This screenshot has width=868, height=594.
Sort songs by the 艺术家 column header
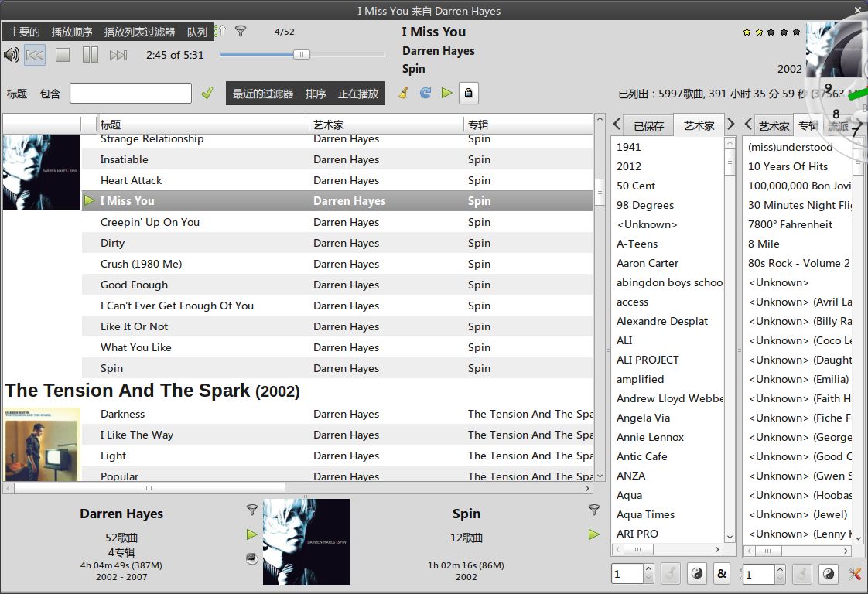point(385,125)
